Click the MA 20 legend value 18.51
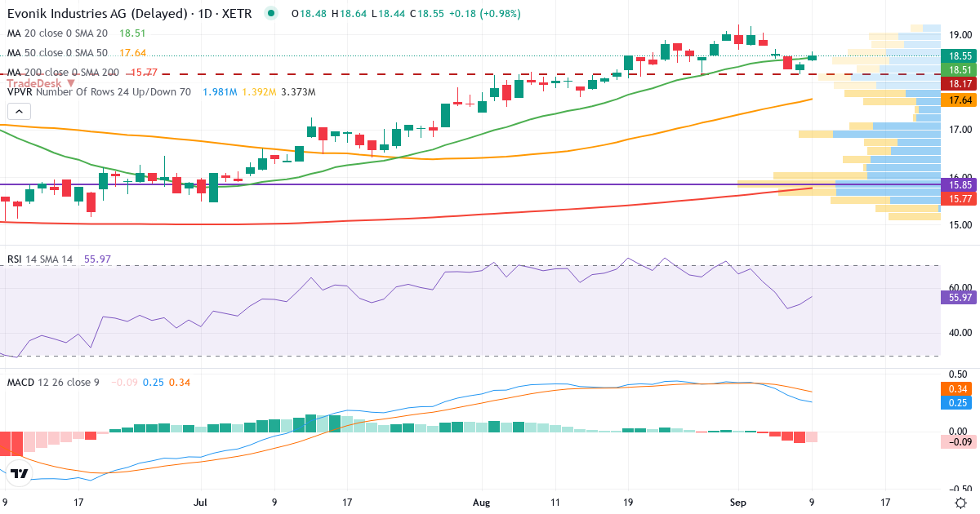This screenshot has height=514, width=980. point(132,33)
